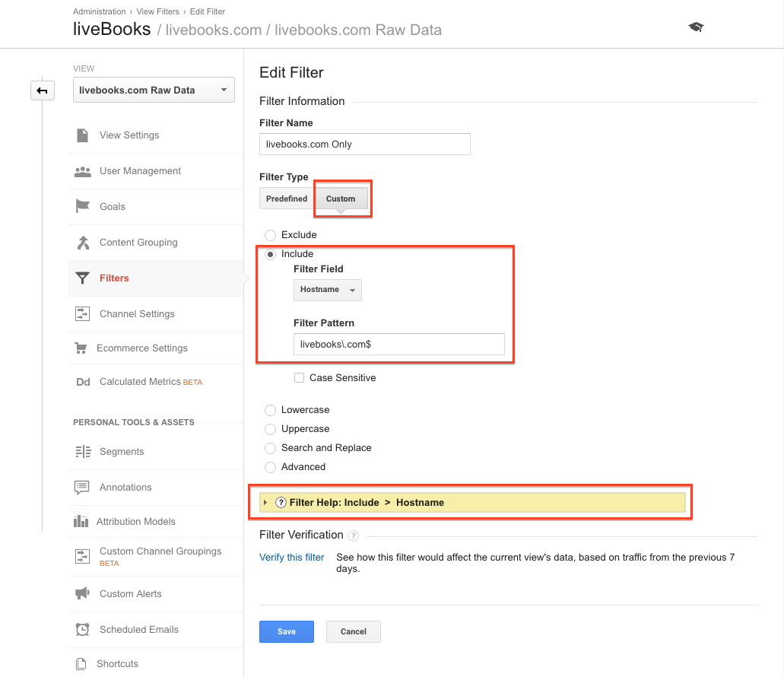The height and width of the screenshot is (677, 784).
Task: Click the Custom Alerts megaphone icon
Action: (x=81, y=593)
